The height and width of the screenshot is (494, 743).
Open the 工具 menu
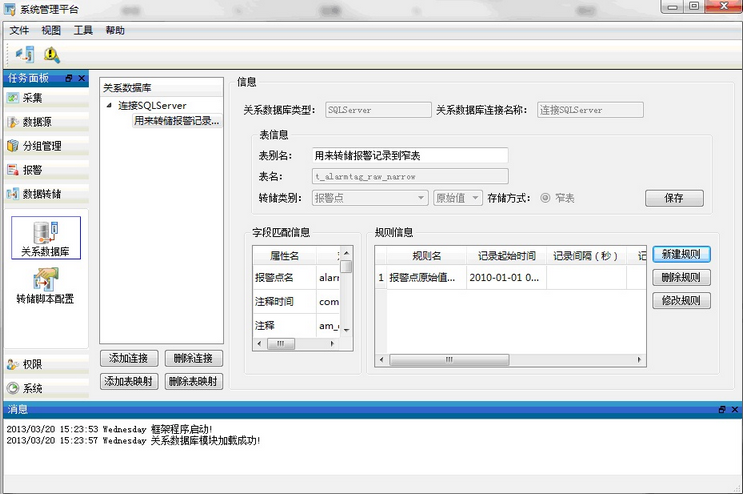click(x=83, y=30)
